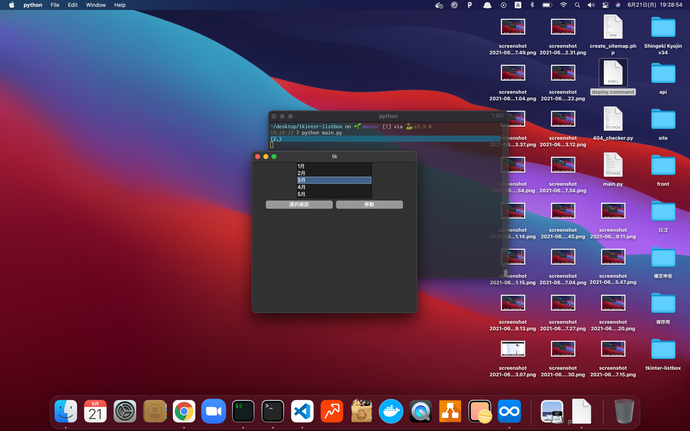Open the volume control in menu bar

(x=591, y=5)
